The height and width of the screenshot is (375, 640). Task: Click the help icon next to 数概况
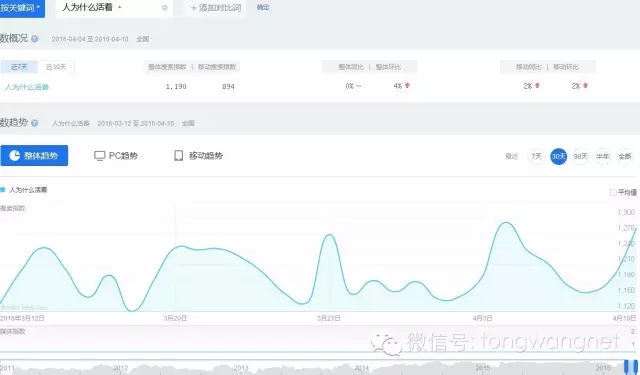(x=35, y=39)
